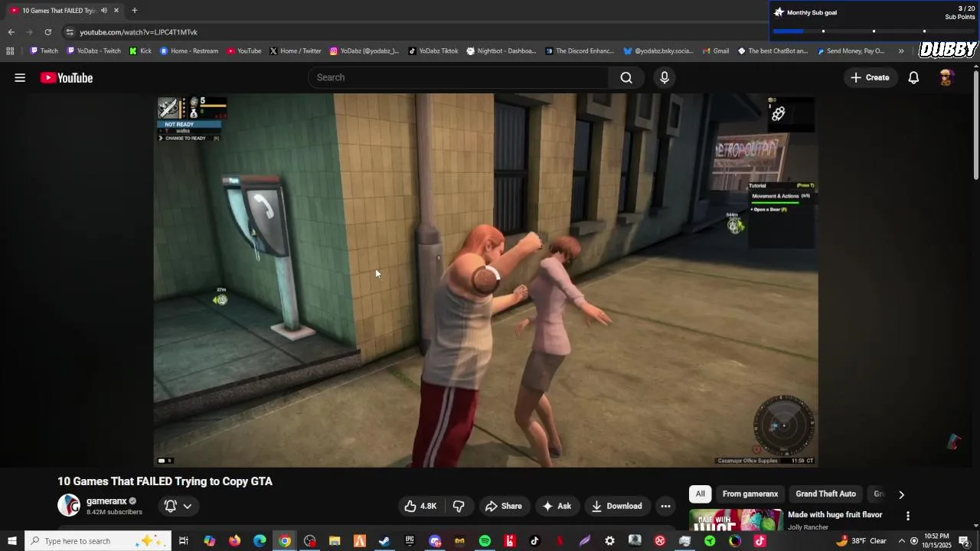
Task: Open the Twitch bookmark
Action: point(44,51)
